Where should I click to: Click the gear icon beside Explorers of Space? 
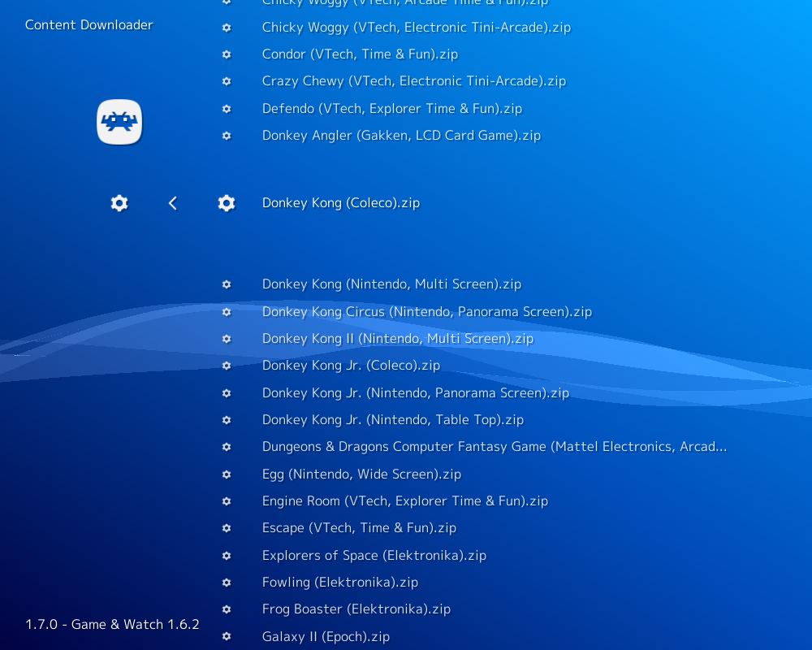click(x=227, y=556)
